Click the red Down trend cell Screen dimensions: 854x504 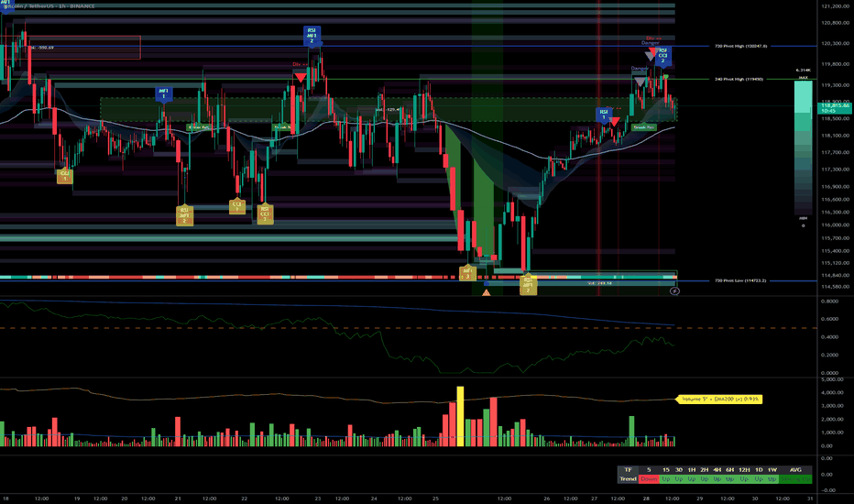[649, 479]
